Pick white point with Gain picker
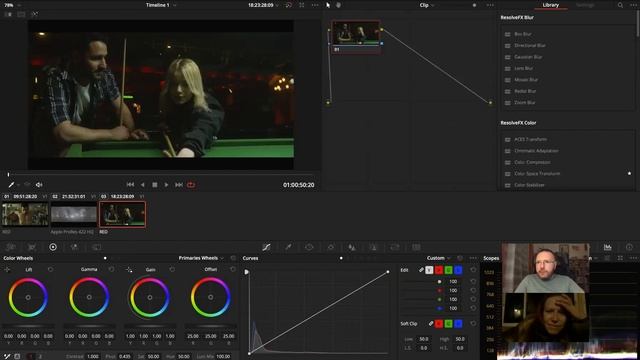The height and width of the screenshot is (360, 640). (x=129, y=269)
